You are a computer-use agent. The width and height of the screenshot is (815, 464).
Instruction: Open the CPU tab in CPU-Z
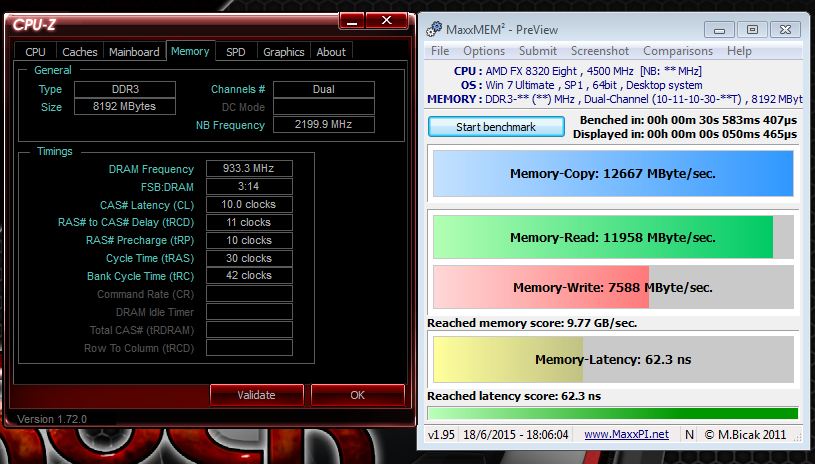coord(35,52)
